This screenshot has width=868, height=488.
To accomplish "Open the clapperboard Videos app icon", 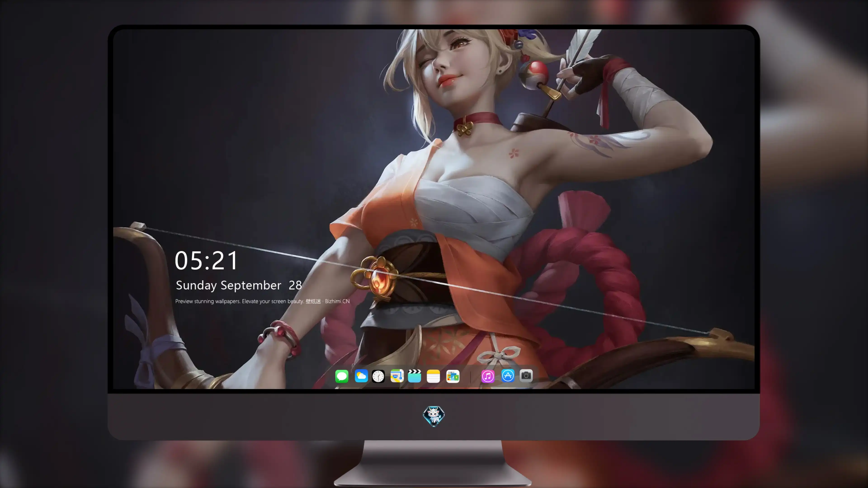I will click(415, 376).
